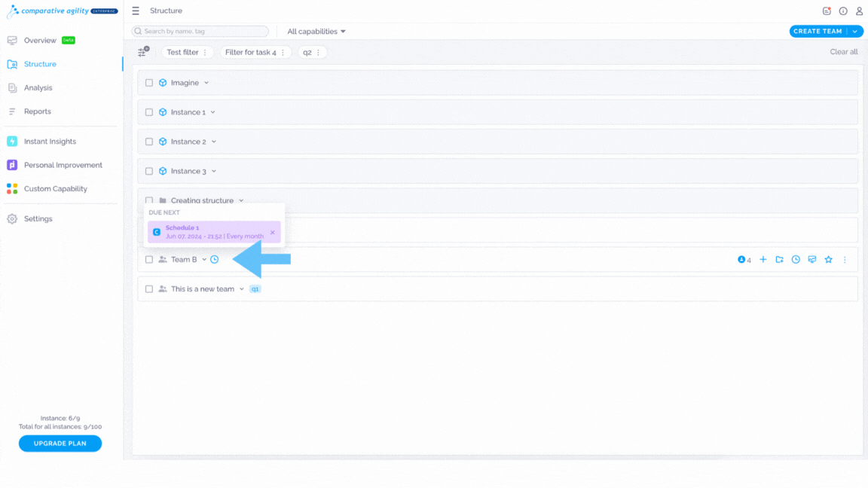Click Clear all filters link
The height and width of the screenshot is (488, 868).
click(x=844, y=52)
